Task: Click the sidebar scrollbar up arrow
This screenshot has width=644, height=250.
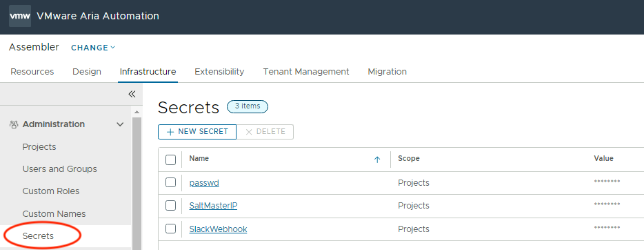Action: [137, 112]
